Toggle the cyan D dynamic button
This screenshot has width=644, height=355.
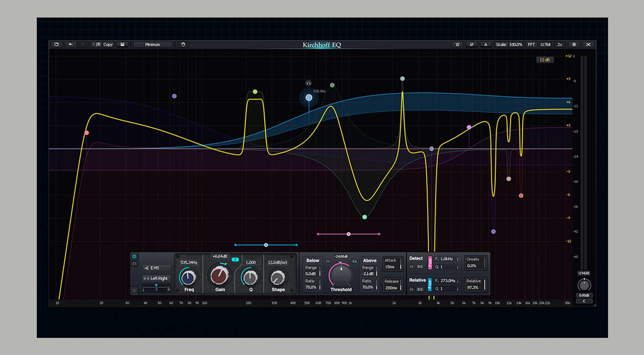(235, 259)
